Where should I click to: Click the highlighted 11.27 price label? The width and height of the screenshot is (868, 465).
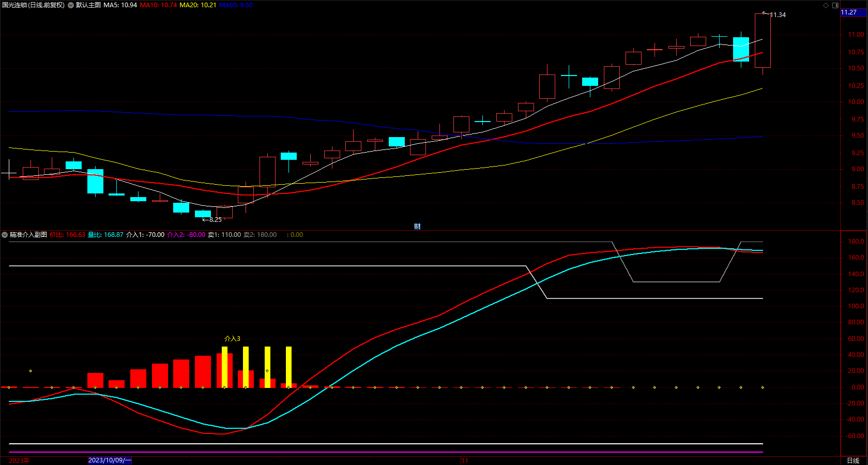[x=854, y=12]
